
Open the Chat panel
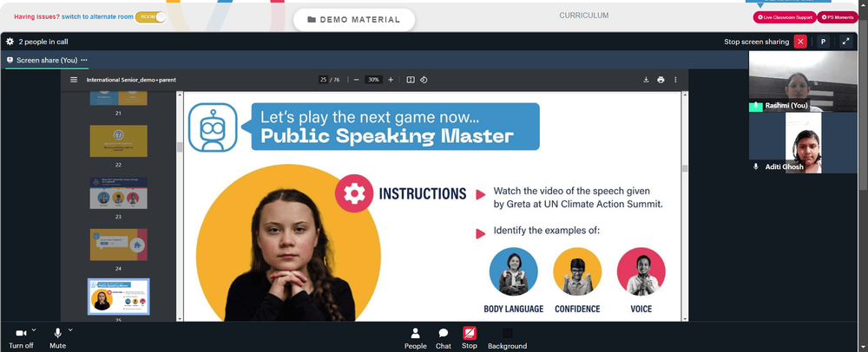tap(444, 339)
